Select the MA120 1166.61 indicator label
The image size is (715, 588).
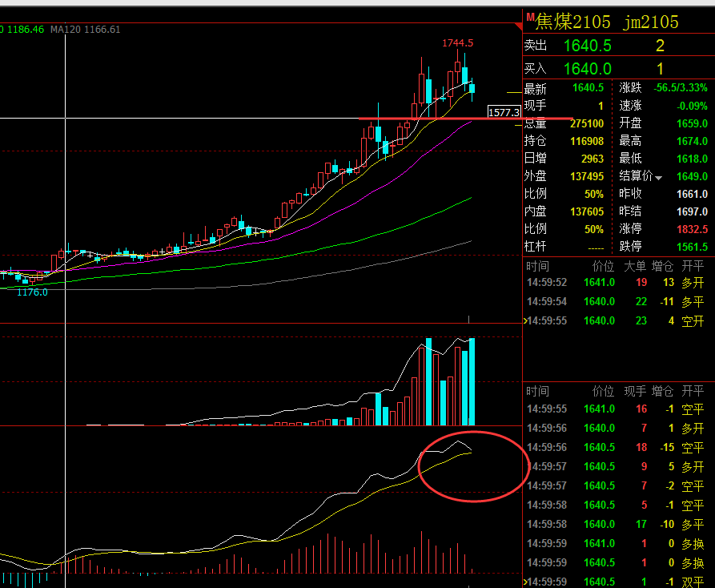[85, 30]
